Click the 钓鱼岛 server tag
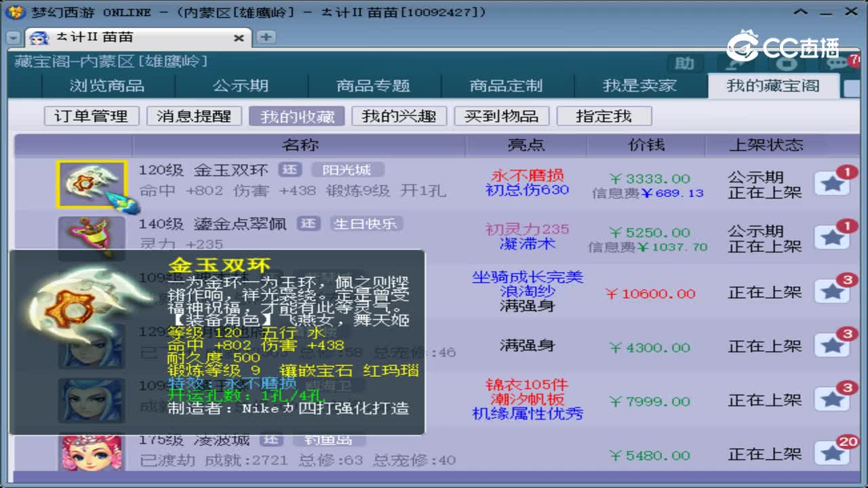Screen dimensions: 868x488 click(329, 439)
